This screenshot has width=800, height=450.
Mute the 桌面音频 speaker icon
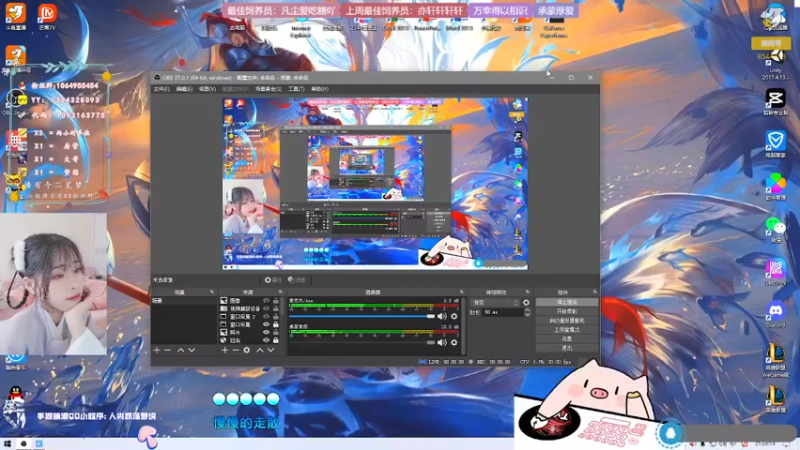(x=442, y=342)
